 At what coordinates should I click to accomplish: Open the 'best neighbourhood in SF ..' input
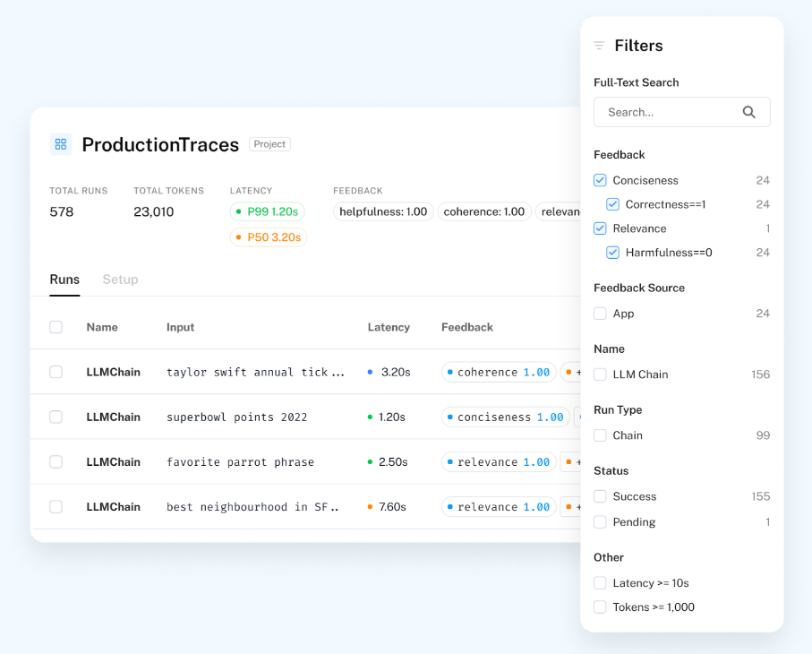click(252, 507)
